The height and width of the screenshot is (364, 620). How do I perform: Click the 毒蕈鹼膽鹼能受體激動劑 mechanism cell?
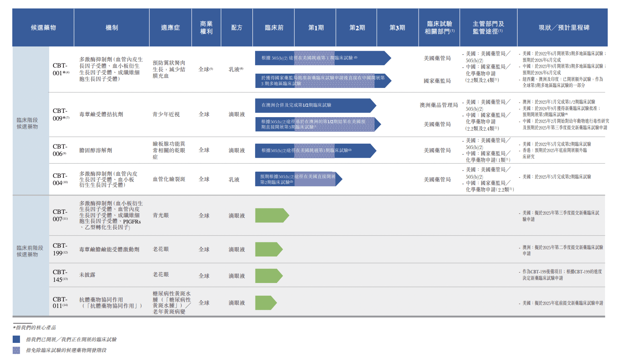[109, 250]
